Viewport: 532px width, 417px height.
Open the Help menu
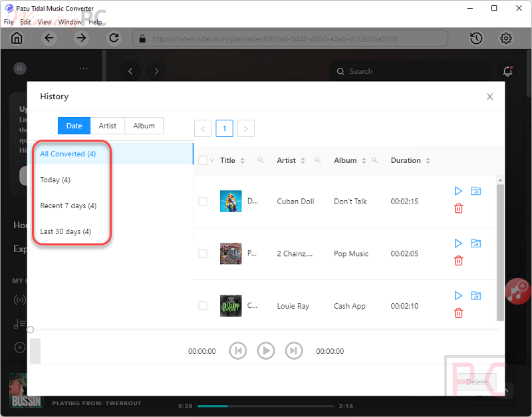tap(95, 22)
